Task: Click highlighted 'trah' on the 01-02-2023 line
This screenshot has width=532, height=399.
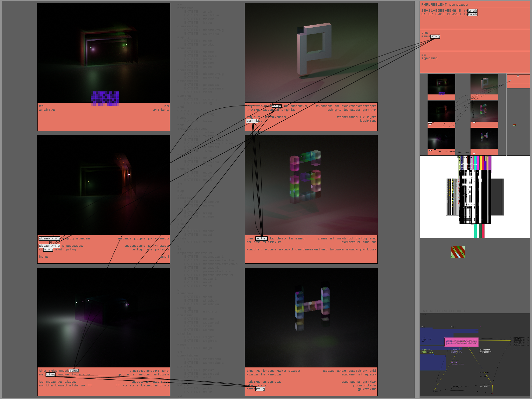Action: click(472, 14)
